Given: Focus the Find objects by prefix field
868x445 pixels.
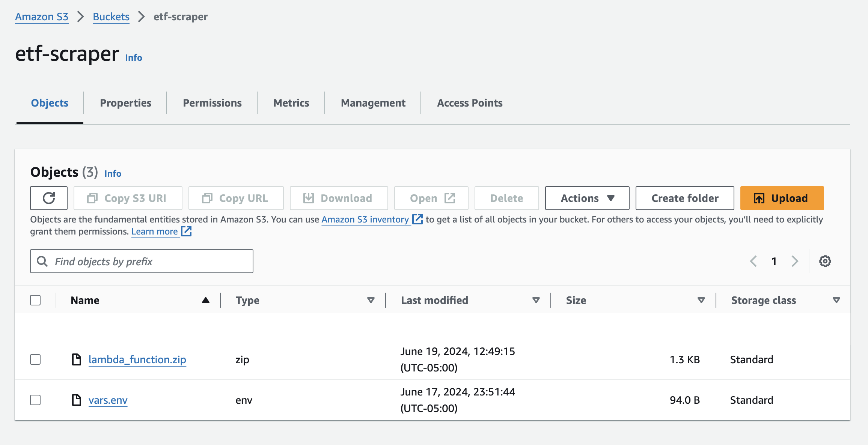Looking at the screenshot, I should pos(142,261).
